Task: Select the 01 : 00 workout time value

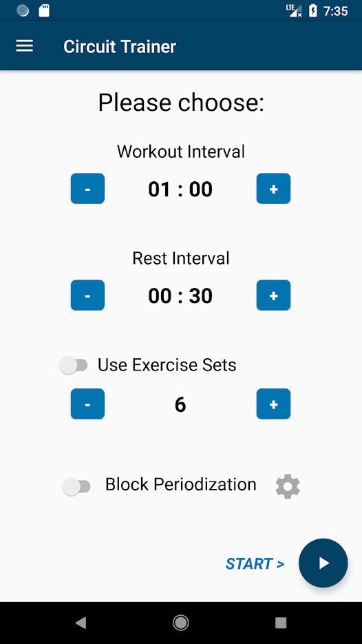Action: pos(180,189)
